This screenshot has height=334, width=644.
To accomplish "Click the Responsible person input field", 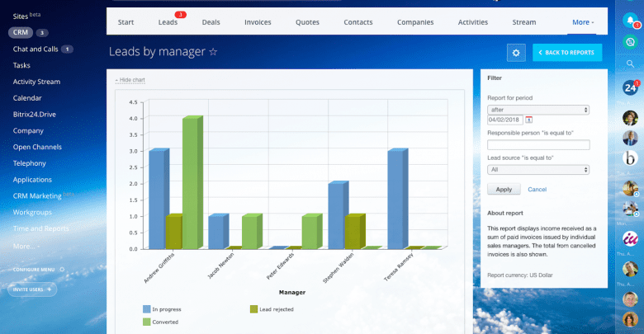I will (x=537, y=145).
